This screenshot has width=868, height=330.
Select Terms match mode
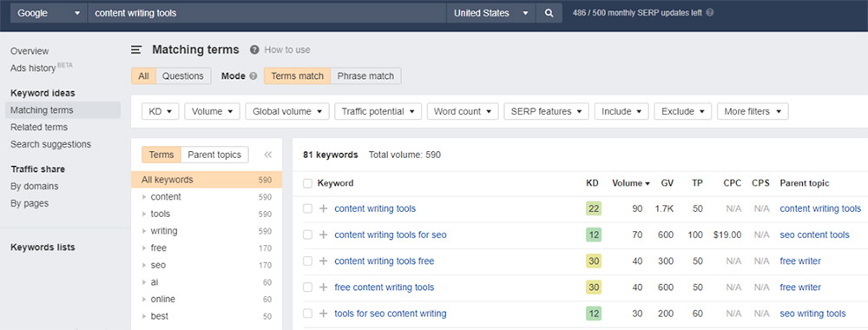click(297, 76)
